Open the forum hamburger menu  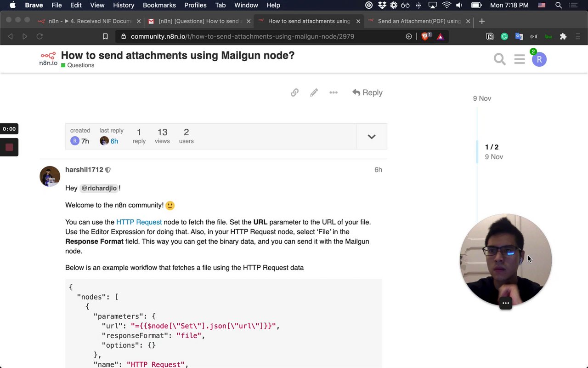click(520, 59)
